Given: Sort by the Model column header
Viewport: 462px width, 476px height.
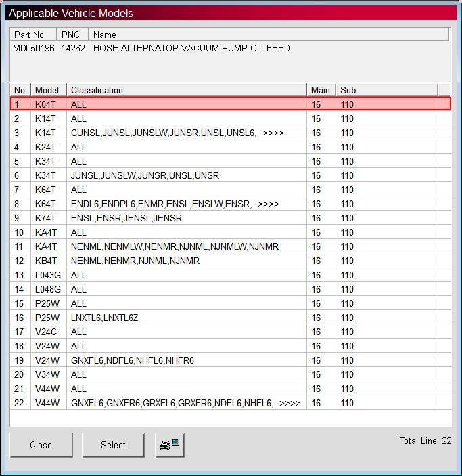Looking at the screenshot, I should (x=49, y=90).
